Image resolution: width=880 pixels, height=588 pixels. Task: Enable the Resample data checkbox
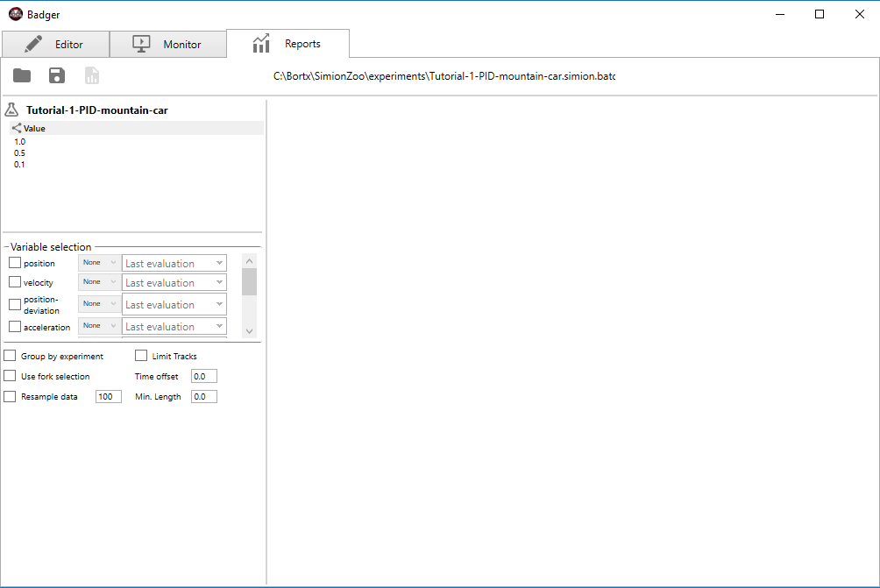pyautogui.click(x=10, y=396)
